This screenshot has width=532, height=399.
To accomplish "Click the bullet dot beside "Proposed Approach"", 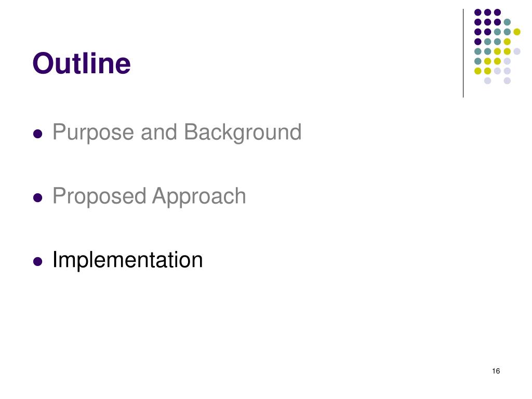I will click(37, 197).
